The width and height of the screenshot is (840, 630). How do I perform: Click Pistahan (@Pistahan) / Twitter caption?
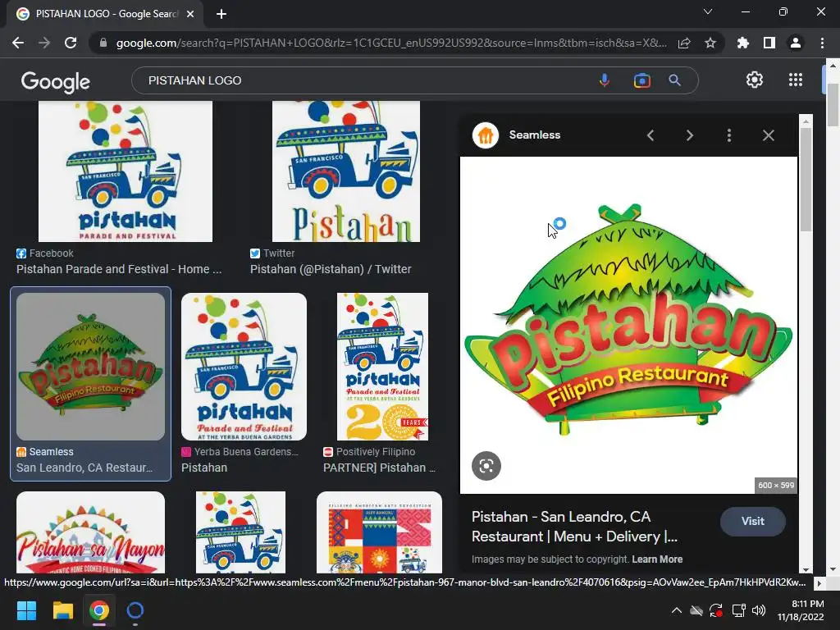click(x=331, y=269)
